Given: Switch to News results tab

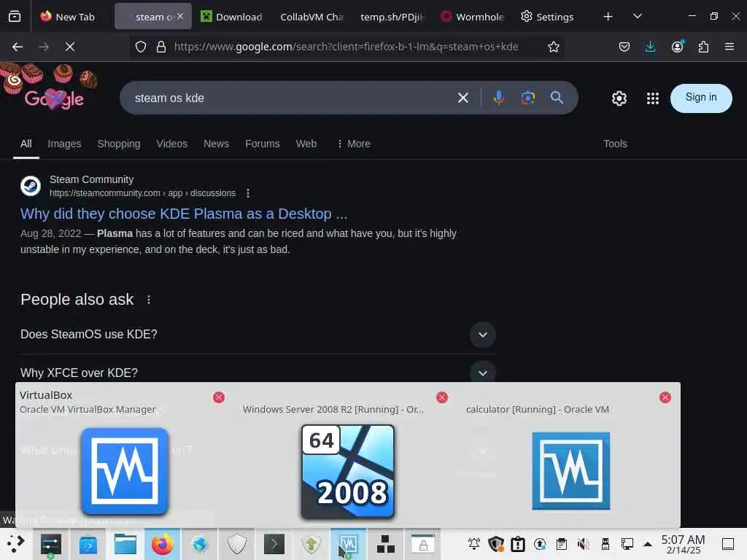Looking at the screenshot, I should [x=216, y=144].
